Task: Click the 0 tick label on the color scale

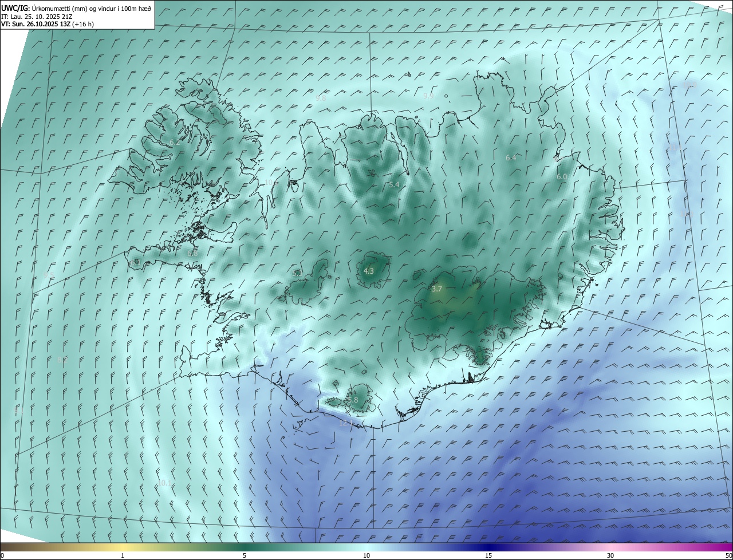Action: [2, 555]
